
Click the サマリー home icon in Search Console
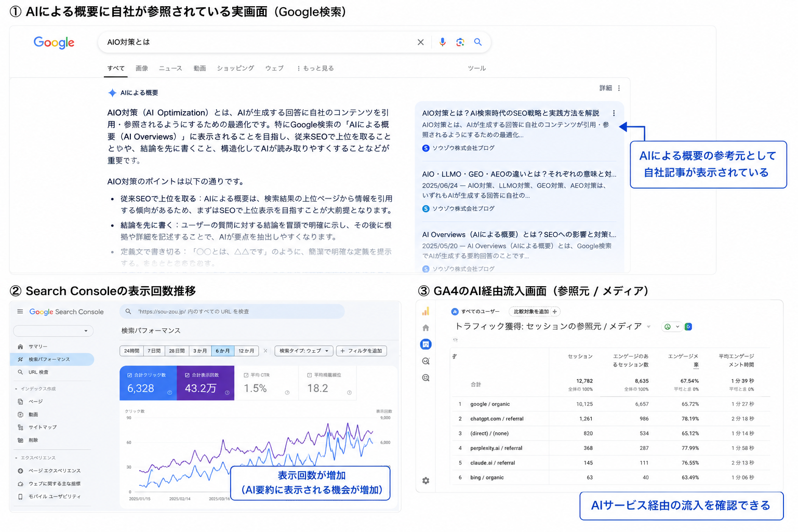20,347
